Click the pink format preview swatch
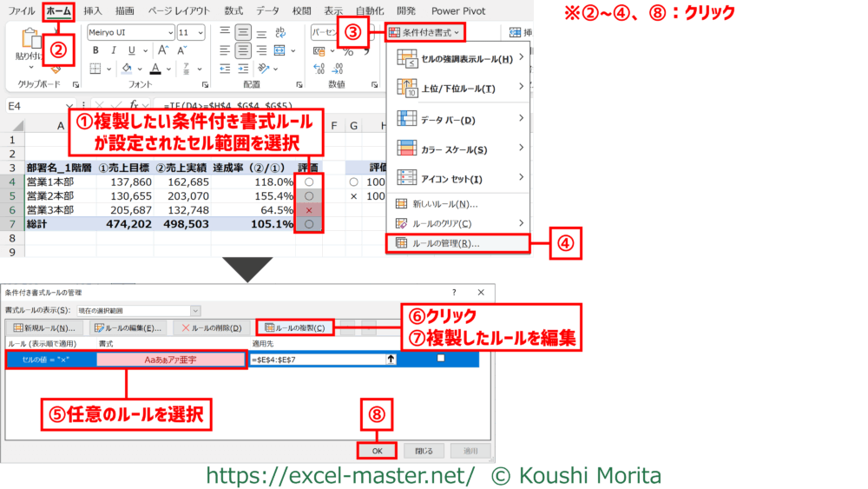The image size is (868, 489). [171, 359]
